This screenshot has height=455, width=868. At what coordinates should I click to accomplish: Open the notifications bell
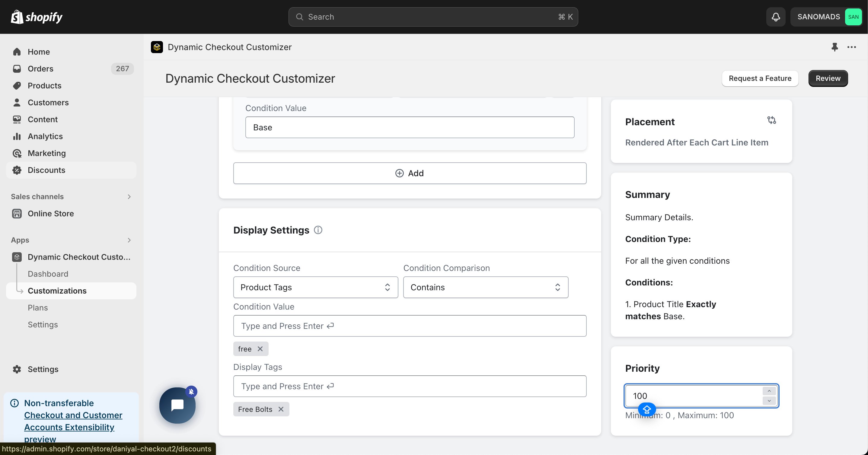(776, 17)
